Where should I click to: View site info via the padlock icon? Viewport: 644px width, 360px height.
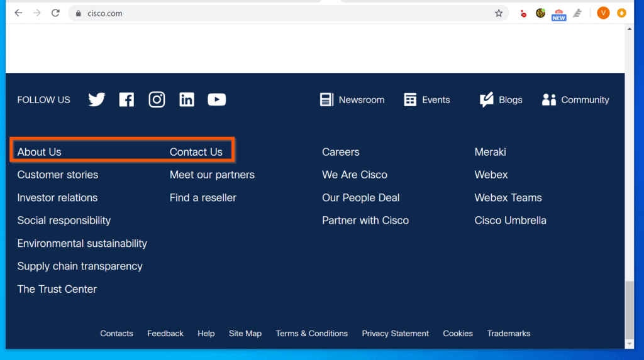(x=79, y=13)
